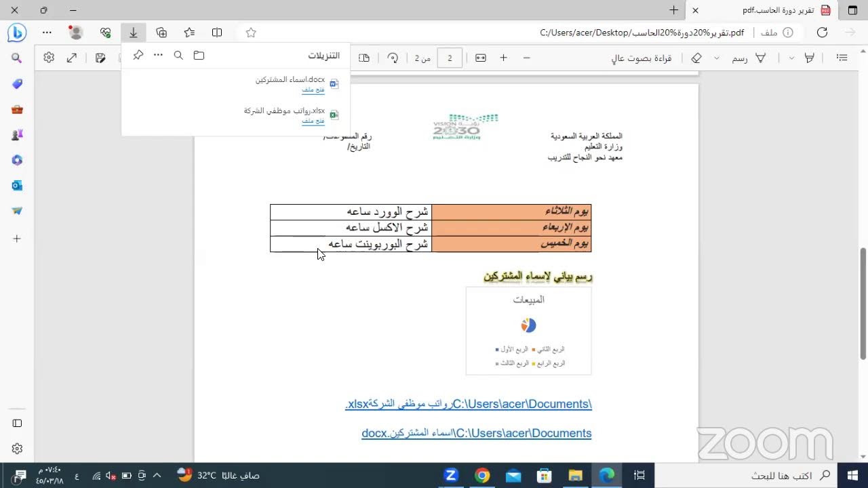Viewport: 868px width, 488px height.
Task: Refresh the page
Action: 822,32
